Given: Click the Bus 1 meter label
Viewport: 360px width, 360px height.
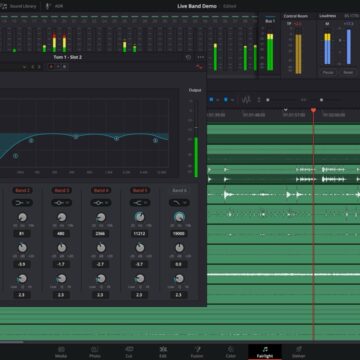Looking at the screenshot, I should tap(270, 21).
